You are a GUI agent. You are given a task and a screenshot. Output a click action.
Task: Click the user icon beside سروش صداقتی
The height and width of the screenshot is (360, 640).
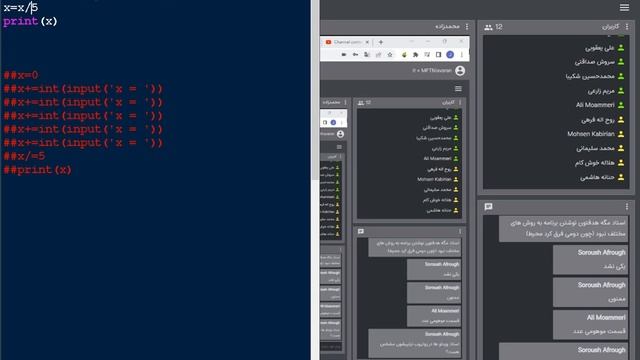click(x=621, y=62)
